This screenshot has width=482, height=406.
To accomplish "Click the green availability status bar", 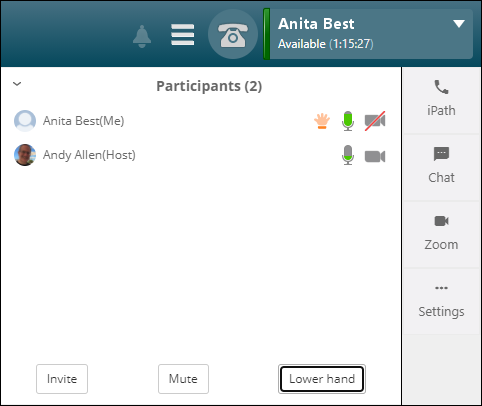I will (266, 34).
